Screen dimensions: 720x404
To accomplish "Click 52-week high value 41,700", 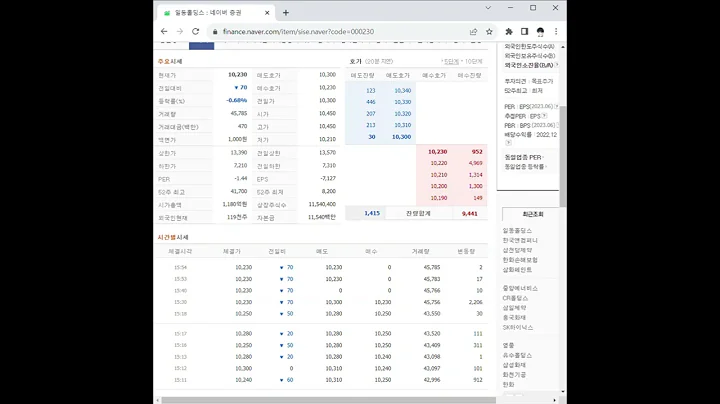I will (238, 191).
